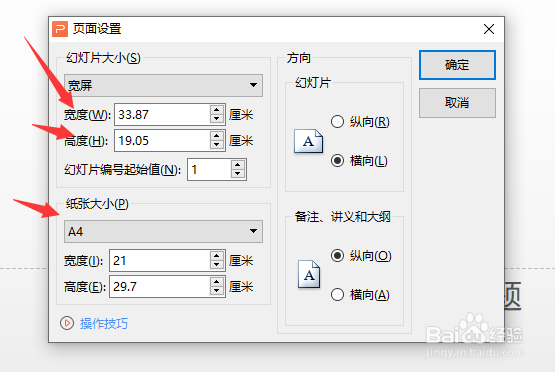Open the 操作技巧 tips link

coord(104,323)
